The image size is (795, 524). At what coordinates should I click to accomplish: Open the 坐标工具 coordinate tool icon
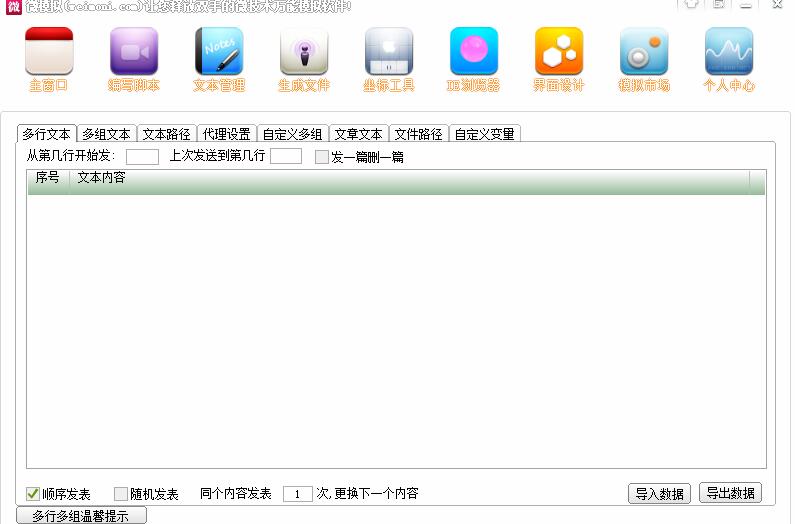[389, 51]
